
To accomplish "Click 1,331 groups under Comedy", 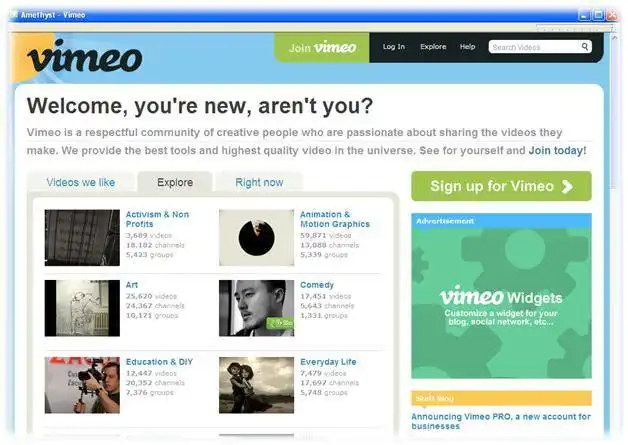I will pos(324,316).
